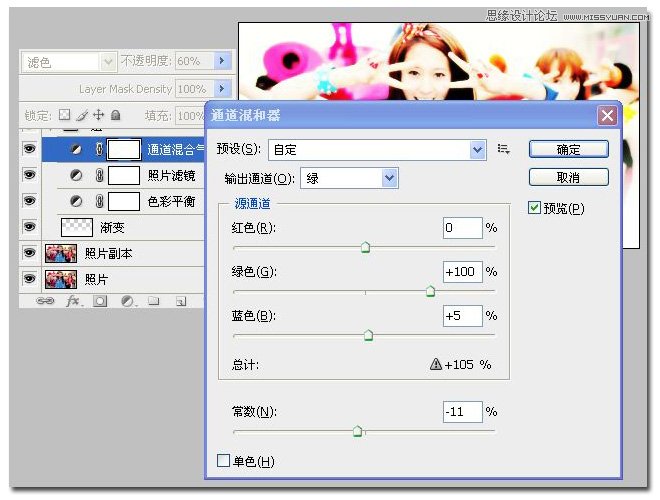Click the lock image pixels brush icon

tap(82, 115)
